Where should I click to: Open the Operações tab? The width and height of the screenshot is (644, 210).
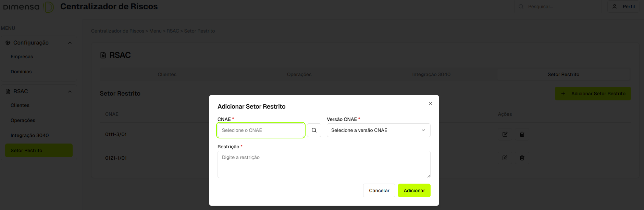(299, 74)
